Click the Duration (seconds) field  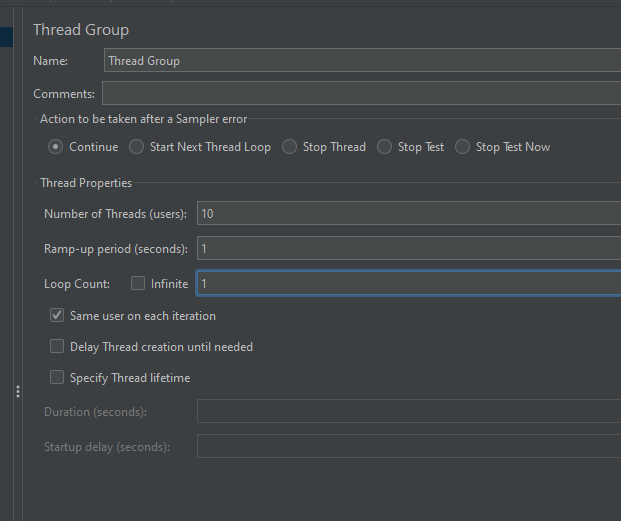[x=409, y=411]
